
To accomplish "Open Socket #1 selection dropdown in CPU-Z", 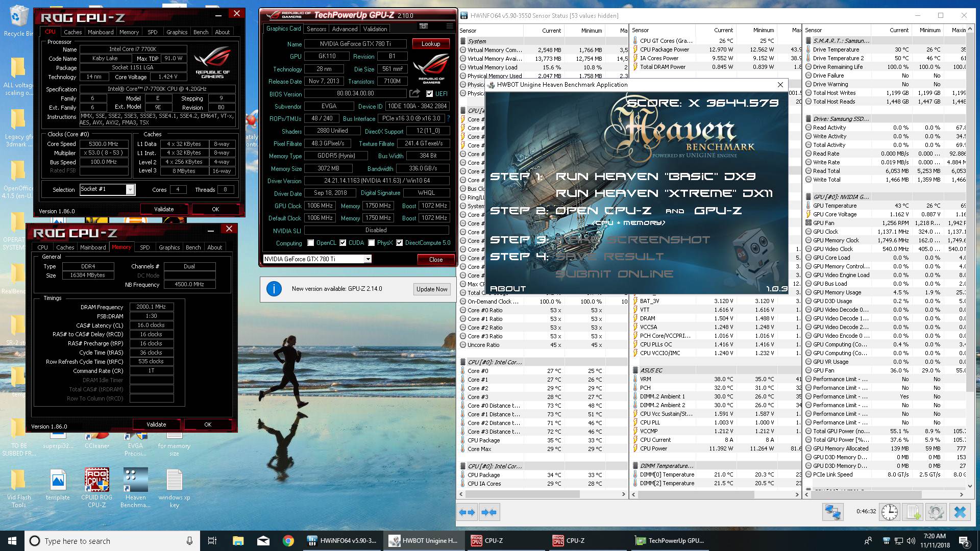I will tap(130, 190).
